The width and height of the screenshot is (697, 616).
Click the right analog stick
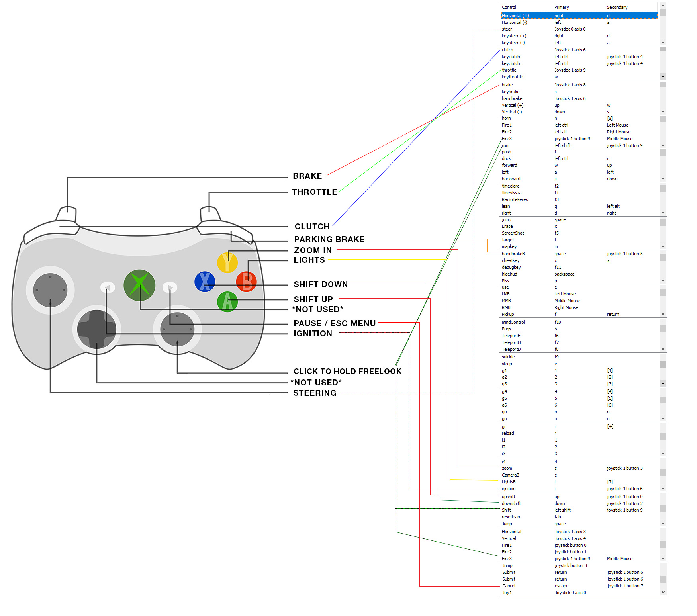177,329
